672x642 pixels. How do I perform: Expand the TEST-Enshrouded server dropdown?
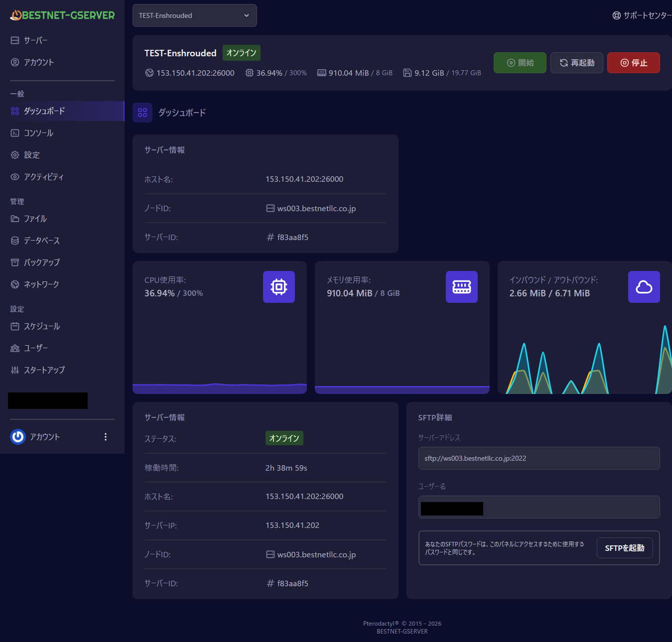(194, 15)
